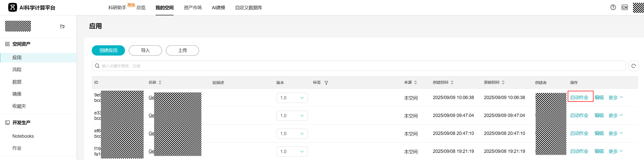Expand 更多 menu in second row

tap(616, 115)
